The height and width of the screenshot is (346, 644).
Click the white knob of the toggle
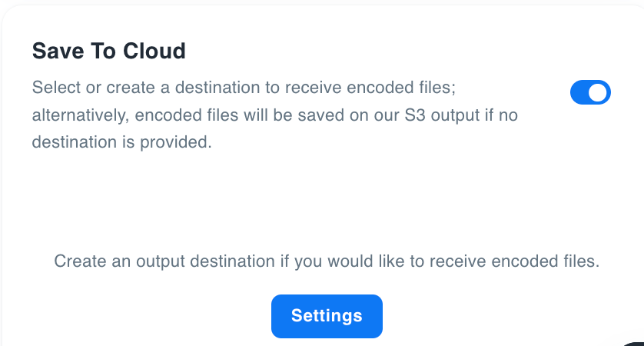(x=599, y=93)
